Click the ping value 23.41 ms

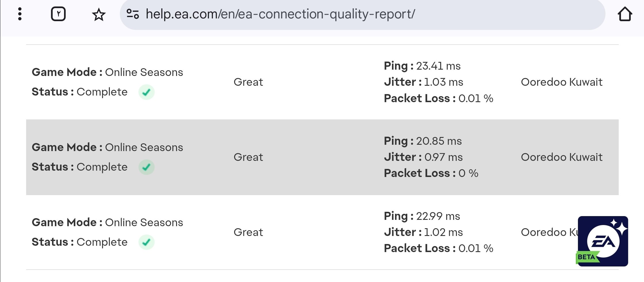(438, 66)
